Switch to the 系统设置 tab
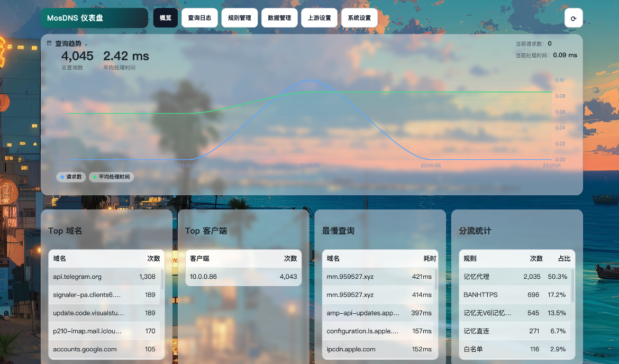This screenshot has height=364, width=619. (x=359, y=18)
